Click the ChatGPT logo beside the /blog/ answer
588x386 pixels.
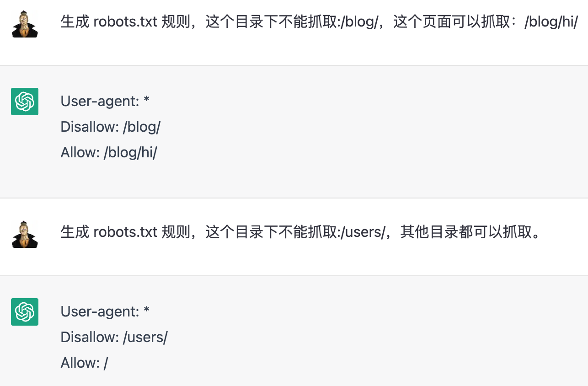point(25,102)
